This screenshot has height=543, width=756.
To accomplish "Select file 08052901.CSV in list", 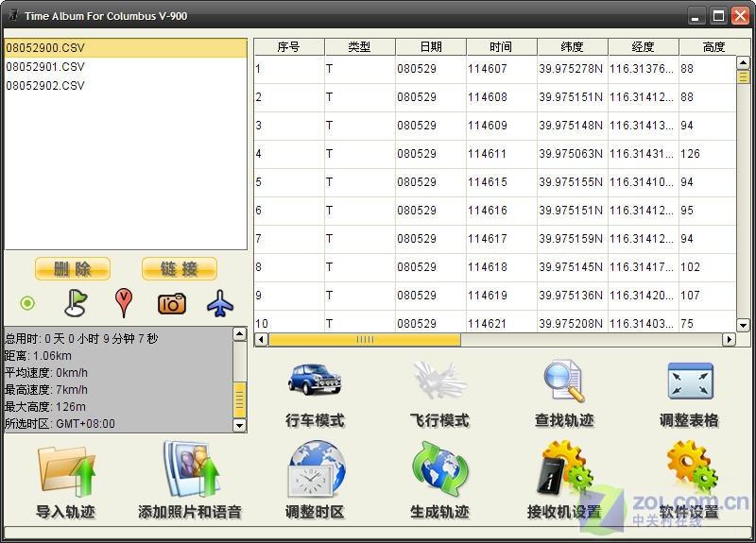I will [126, 66].
